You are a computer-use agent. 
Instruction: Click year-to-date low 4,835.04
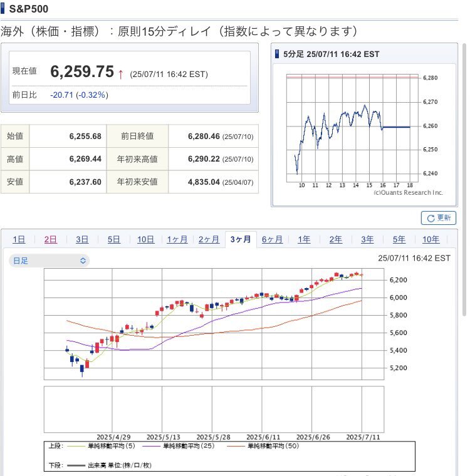(204, 182)
